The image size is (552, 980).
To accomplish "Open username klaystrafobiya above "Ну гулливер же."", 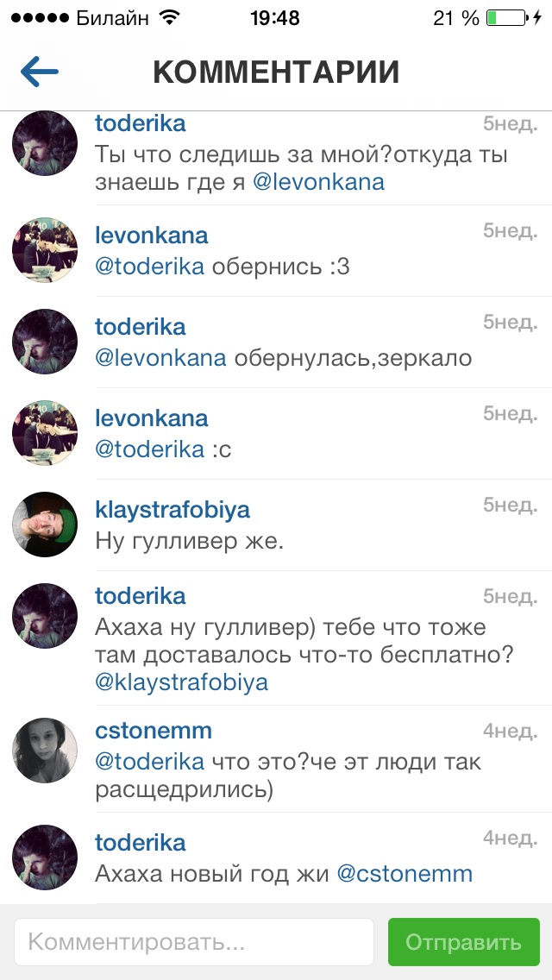I will (x=172, y=510).
